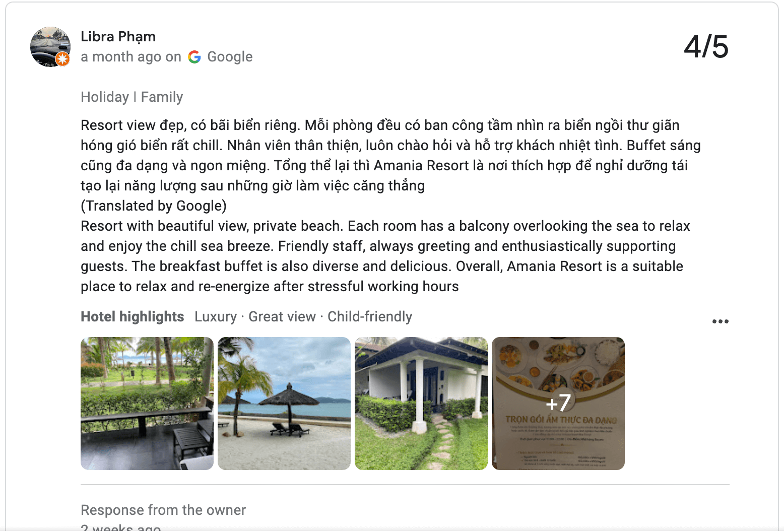The height and width of the screenshot is (532, 784).
Task: Expand the remaining photos via the +7 overlay
Action: tap(558, 403)
